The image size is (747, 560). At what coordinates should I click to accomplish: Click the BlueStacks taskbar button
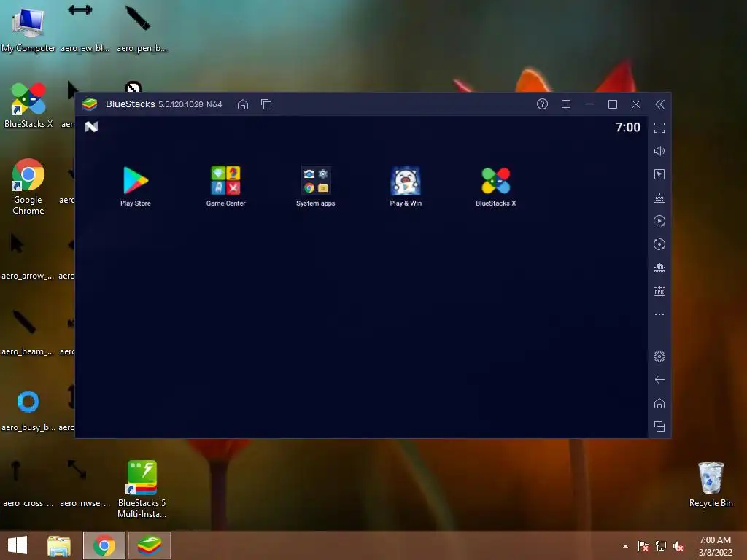(x=150, y=545)
